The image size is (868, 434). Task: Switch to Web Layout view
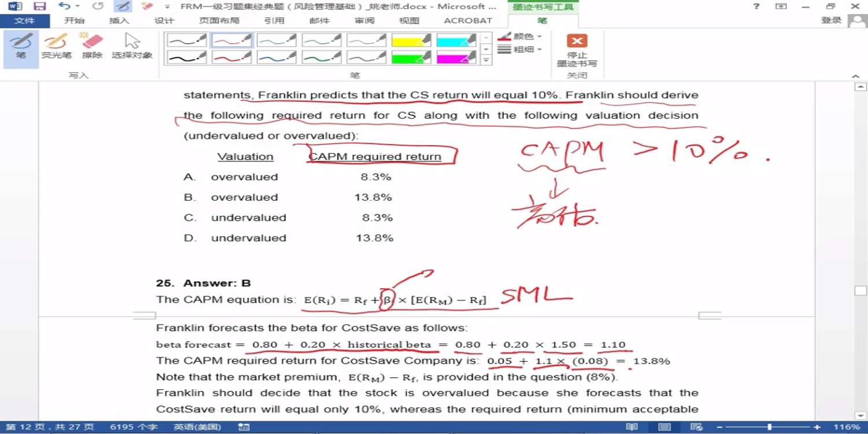pos(697,427)
